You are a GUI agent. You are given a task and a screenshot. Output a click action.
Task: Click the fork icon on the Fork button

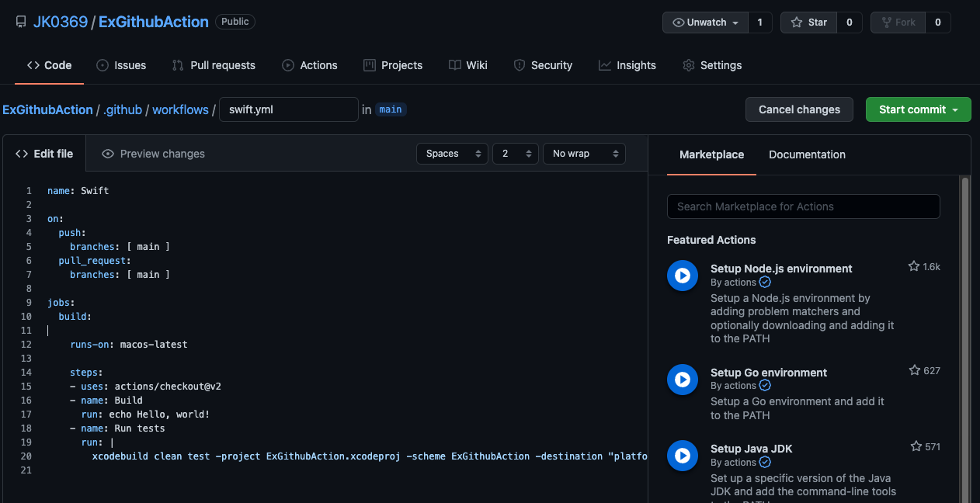coord(886,23)
